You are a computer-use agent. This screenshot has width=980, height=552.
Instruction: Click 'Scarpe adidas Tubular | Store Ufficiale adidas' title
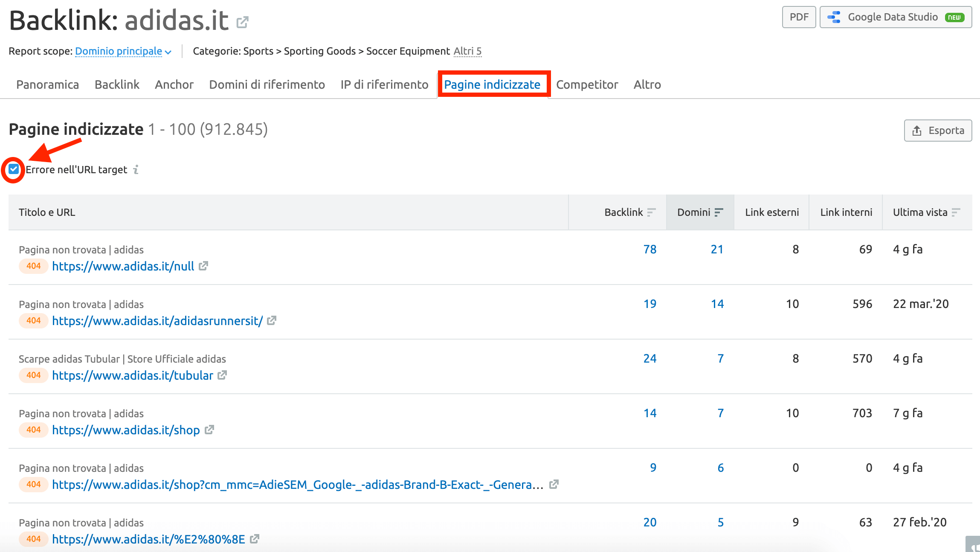[x=122, y=359]
